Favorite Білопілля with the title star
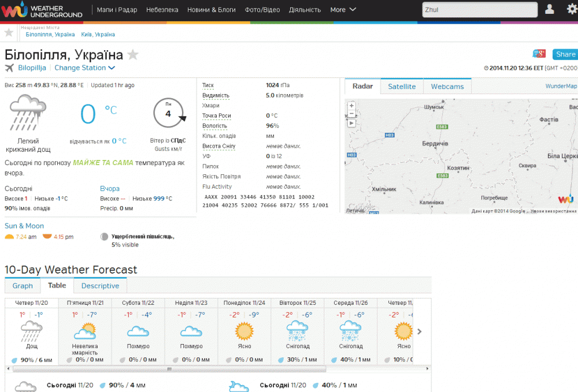The image size is (578, 392). click(133, 55)
